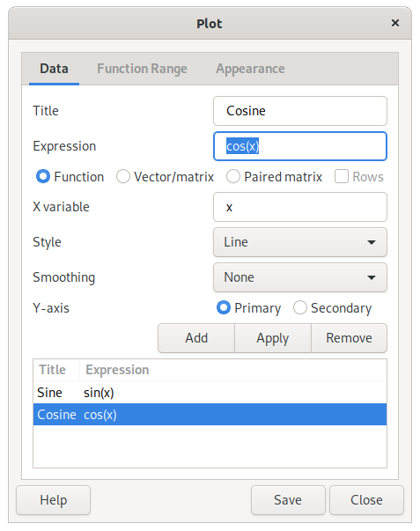
Task: Select the Paired matrix option
Action: point(274,177)
